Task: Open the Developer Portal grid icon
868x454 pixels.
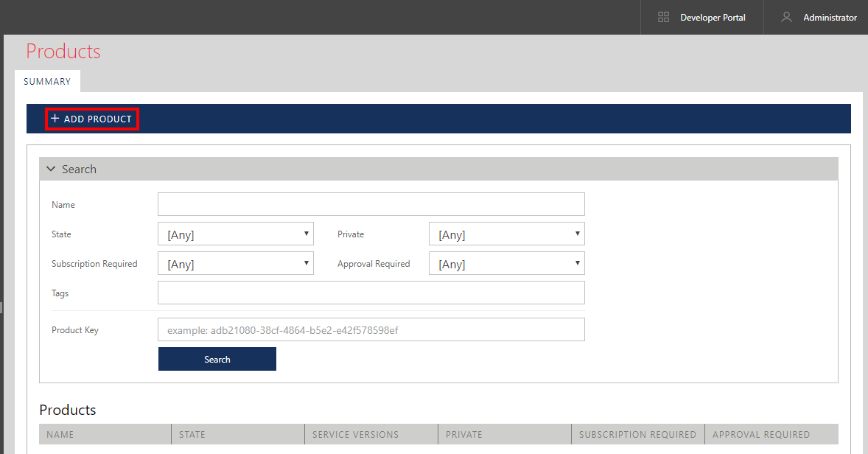Action: (663, 17)
